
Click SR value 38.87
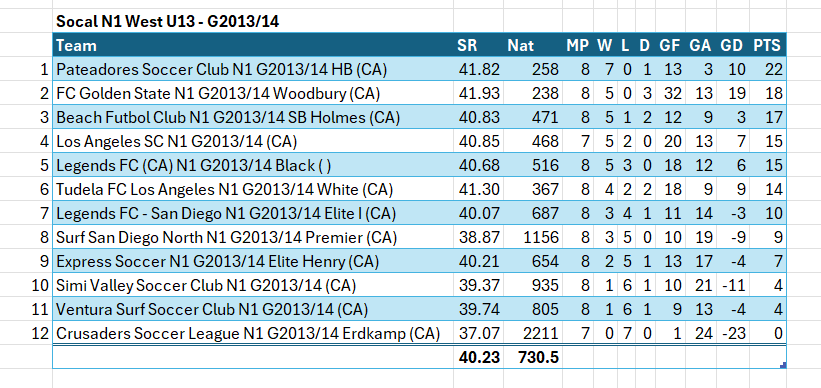(478, 238)
